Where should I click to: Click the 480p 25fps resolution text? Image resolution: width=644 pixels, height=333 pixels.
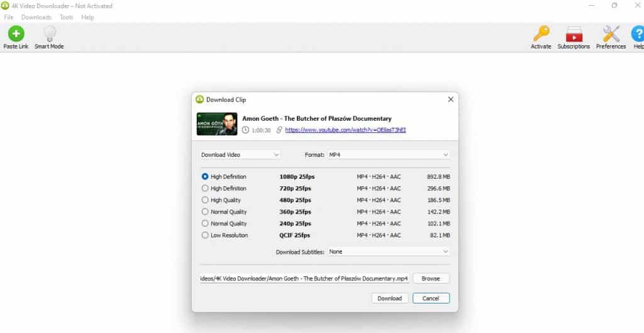296,200
